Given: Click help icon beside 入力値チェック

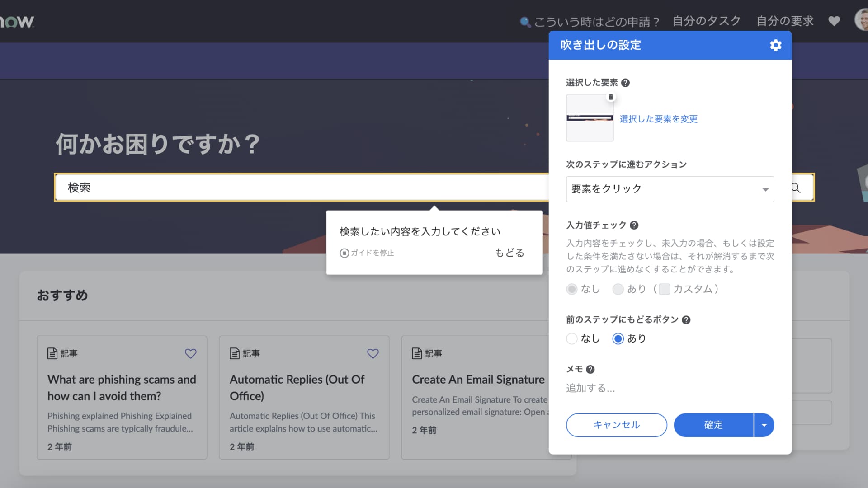Looking at the screenshot, I should pyautogui.click(x=634, y=225).
